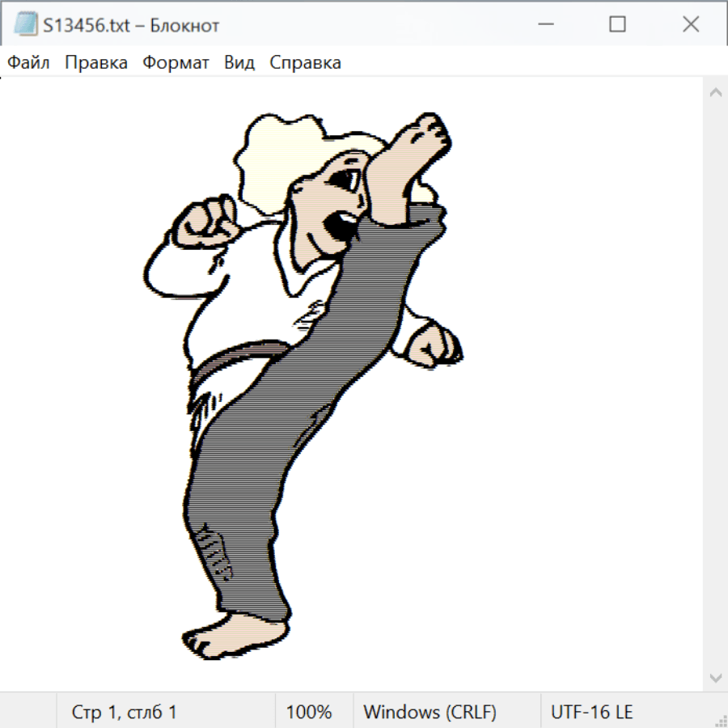Click the S13456.txt – Блокнот title text
This screenshot has width=728, height=728.
131,26
